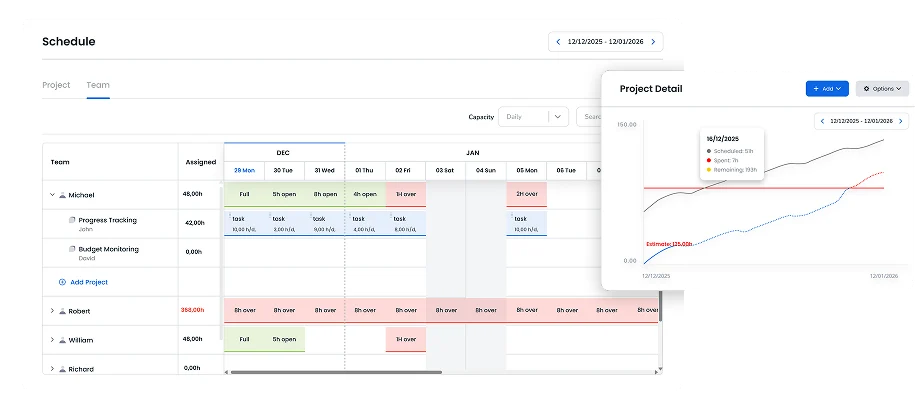Select the 02 Fri column header
Screen dimensions: 922x399
pos(406,170)
